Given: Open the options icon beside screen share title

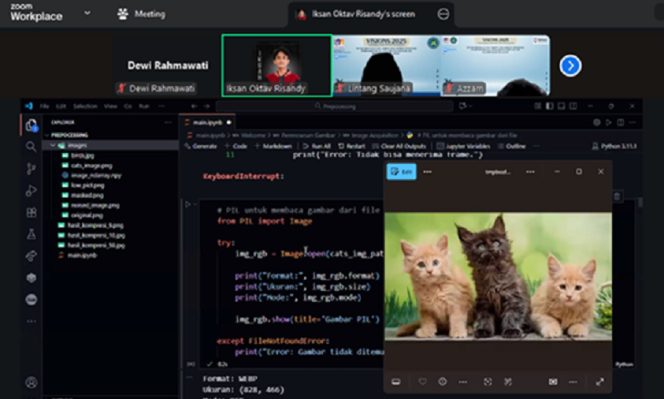Looking at the screenshot, I should tap(443, 14).
